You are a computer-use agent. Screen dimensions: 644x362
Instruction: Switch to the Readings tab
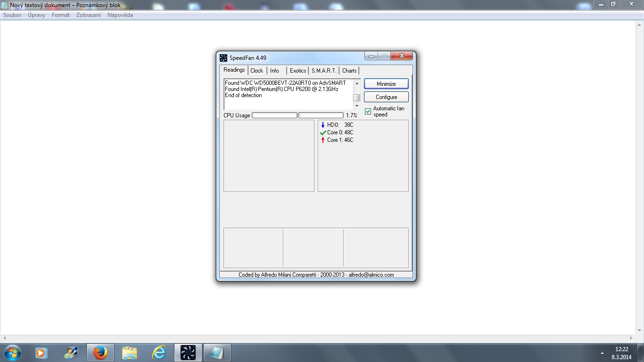pos(234,70)
